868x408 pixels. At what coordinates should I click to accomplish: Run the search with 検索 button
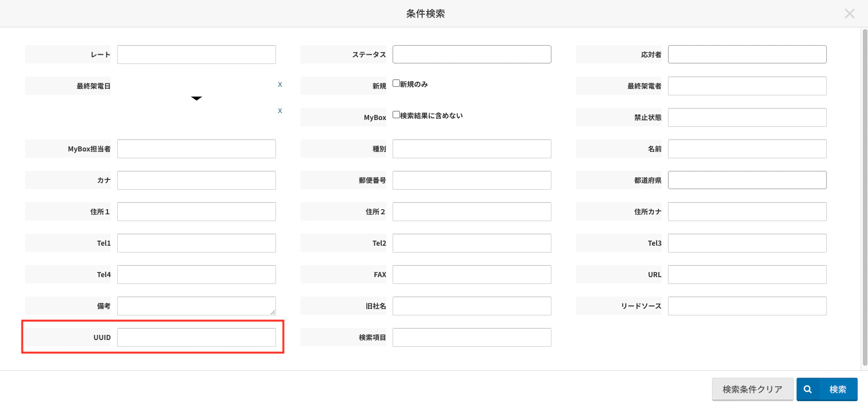pyautogui.click(x=827, y=389)
